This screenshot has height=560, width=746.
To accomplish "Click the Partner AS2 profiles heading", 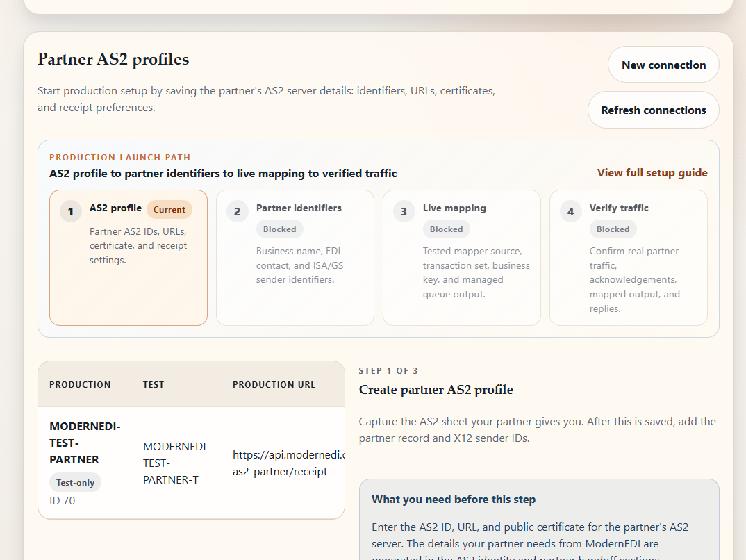I will 113,59.
